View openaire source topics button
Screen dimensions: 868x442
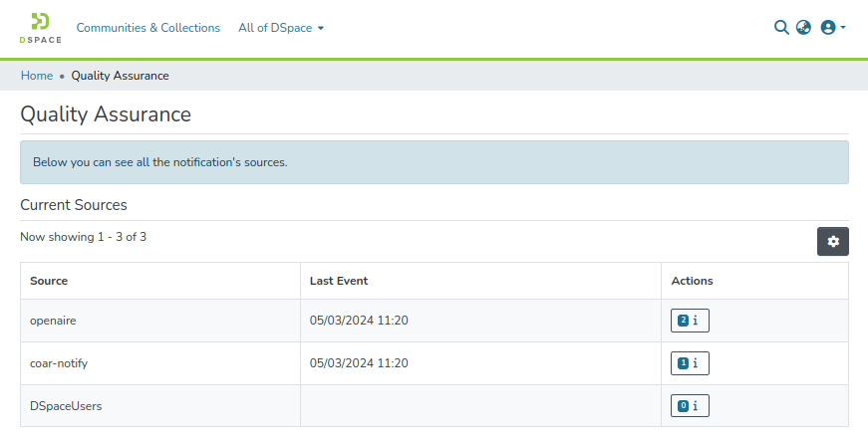point(690,321)
